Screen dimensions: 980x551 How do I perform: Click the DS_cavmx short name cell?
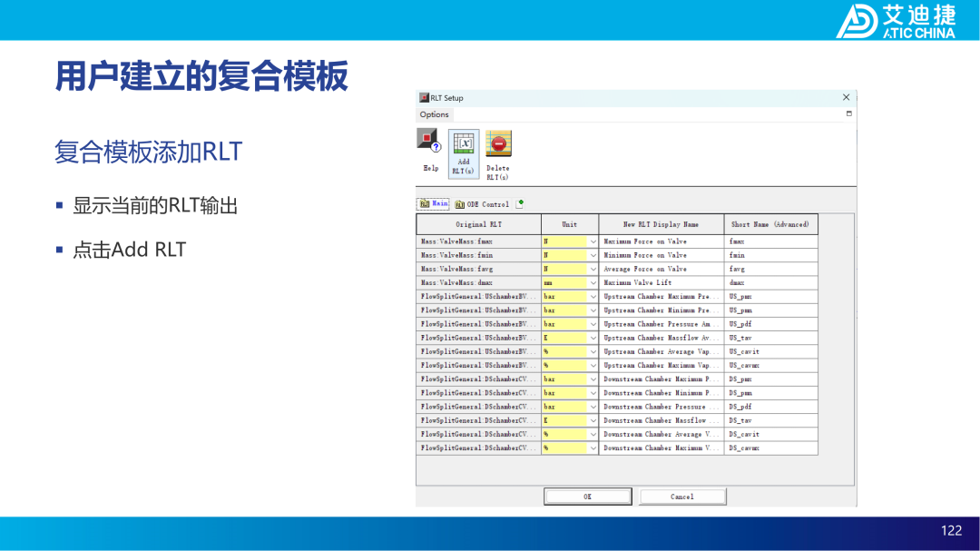pos(770,448)
